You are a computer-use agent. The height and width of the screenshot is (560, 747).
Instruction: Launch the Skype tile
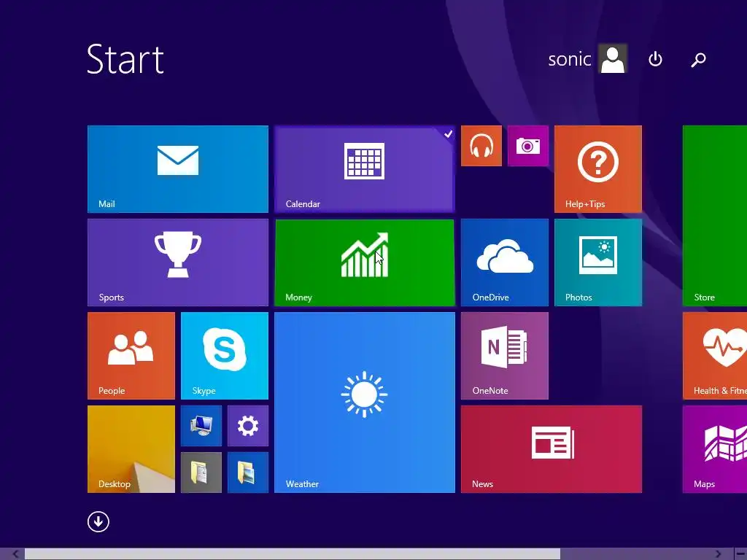[225, 356]
